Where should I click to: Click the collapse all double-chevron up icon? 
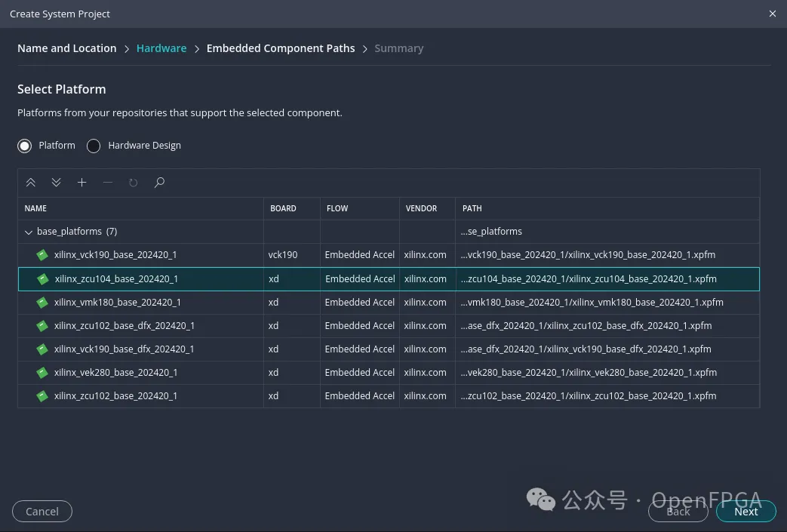[31, 182]
